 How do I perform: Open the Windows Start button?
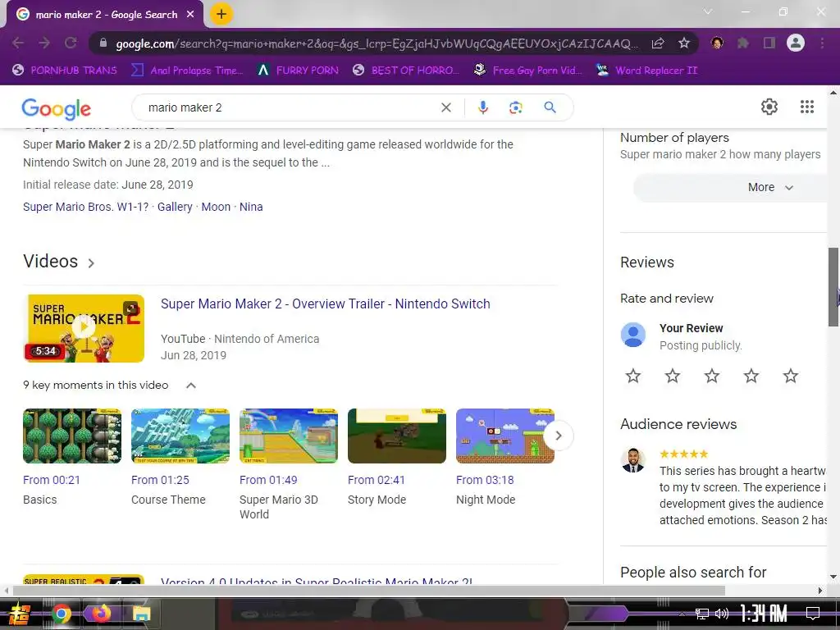(x=20, y=614)
